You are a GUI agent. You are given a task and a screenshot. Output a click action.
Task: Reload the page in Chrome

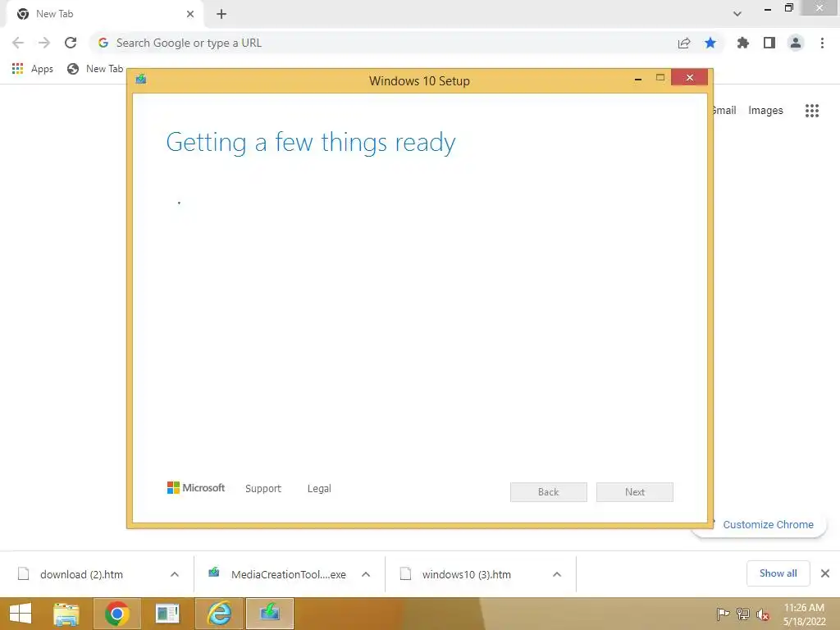coord(71,43)
